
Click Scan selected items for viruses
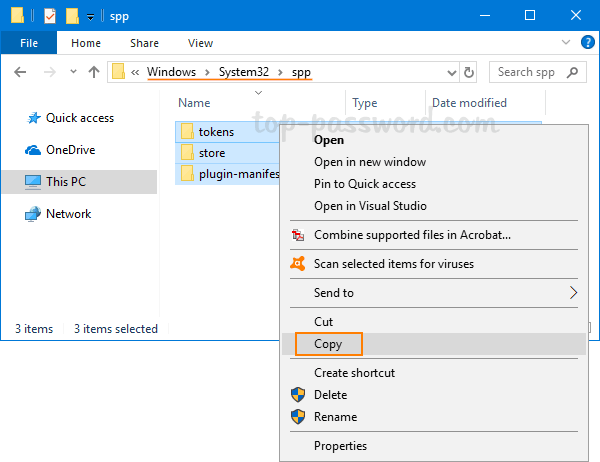(393, 264)
